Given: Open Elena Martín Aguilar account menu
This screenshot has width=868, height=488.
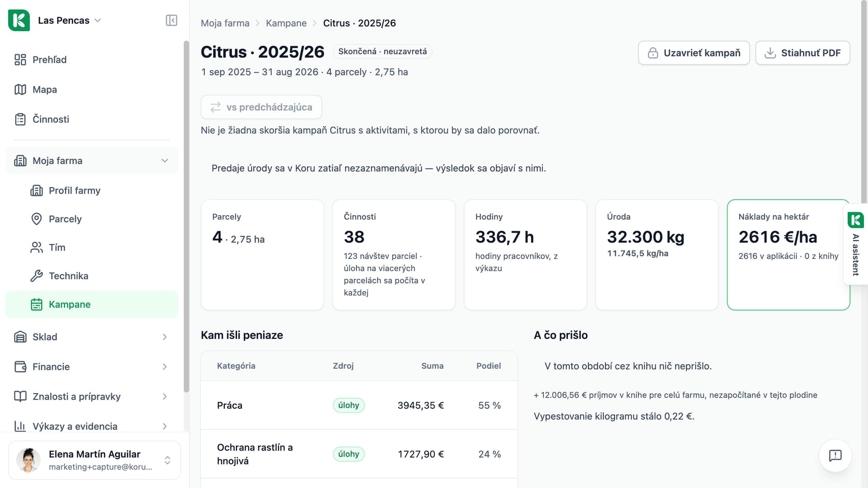Looking at the screenshot, I should (x=94, y=460).
